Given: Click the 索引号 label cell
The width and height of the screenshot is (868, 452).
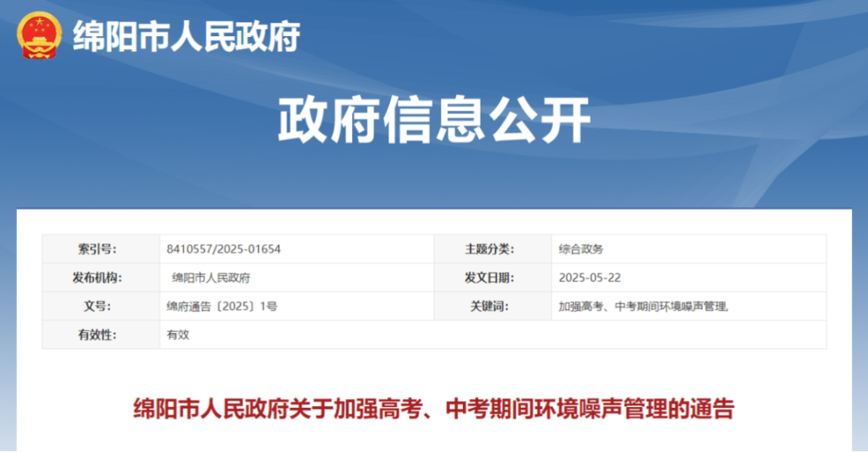Looking at the screenshot, I should [100, 249].
